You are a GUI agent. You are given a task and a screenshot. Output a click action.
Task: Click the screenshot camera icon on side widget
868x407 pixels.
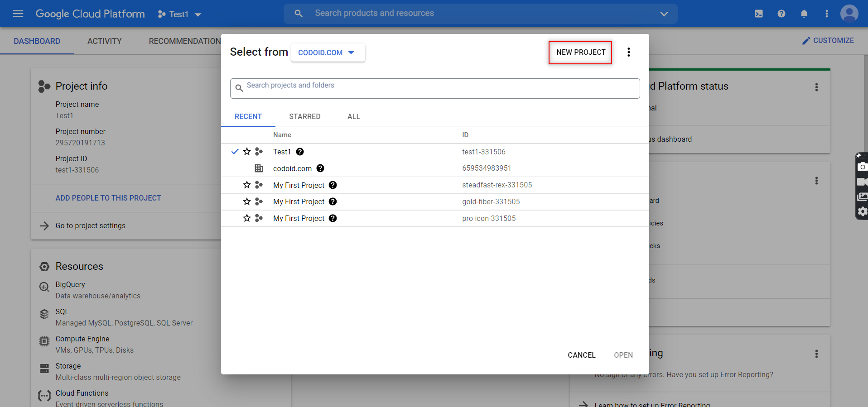(x=862, y=167)
